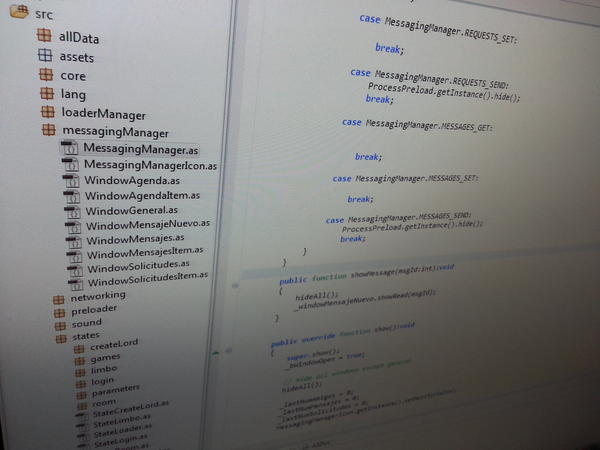Click the loaderManager package icon

48,111
